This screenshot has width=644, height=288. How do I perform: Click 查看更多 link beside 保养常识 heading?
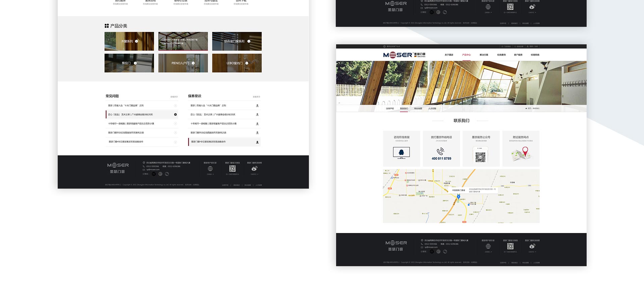(256, 97)
